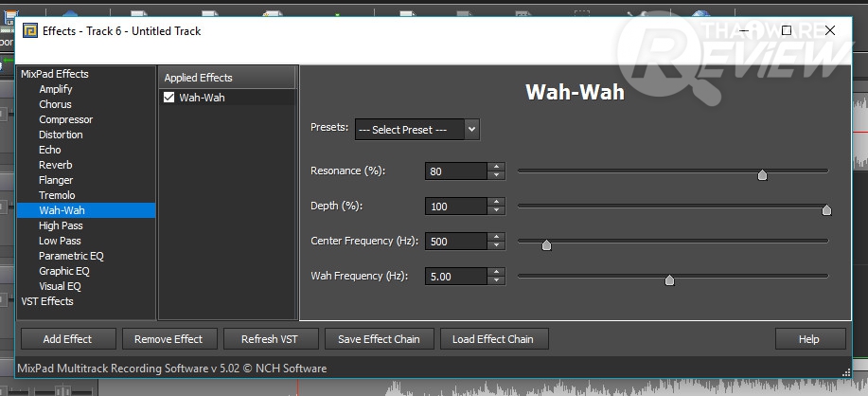Increase Depth with up arrow
The width and height of the screenshot is (868, 396).
(x=497, y=202)
